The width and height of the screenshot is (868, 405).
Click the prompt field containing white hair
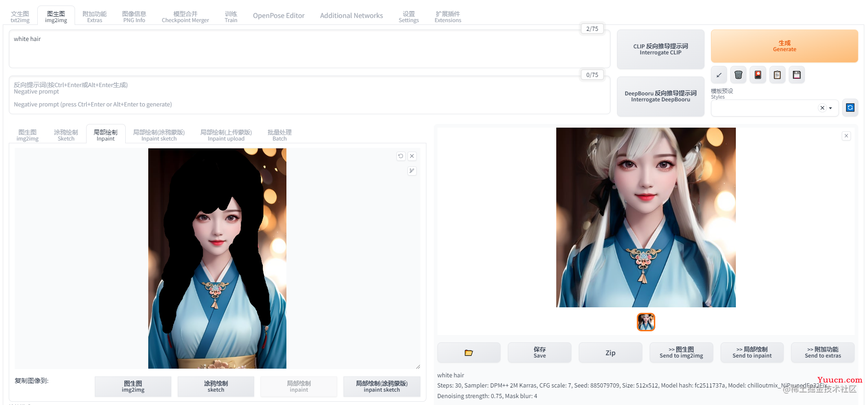(309, 49)
